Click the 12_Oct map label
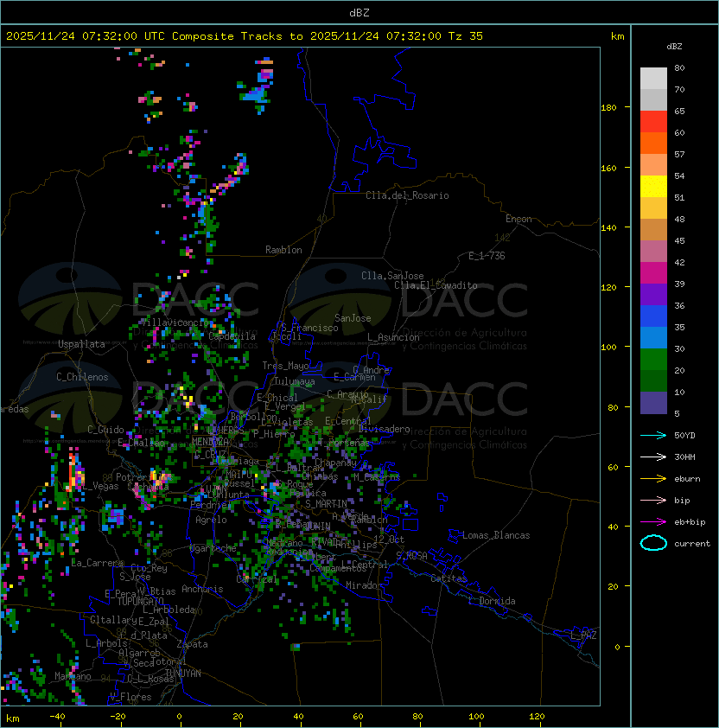The width and height of the screenshot is (719, 728). click(389, 540)
